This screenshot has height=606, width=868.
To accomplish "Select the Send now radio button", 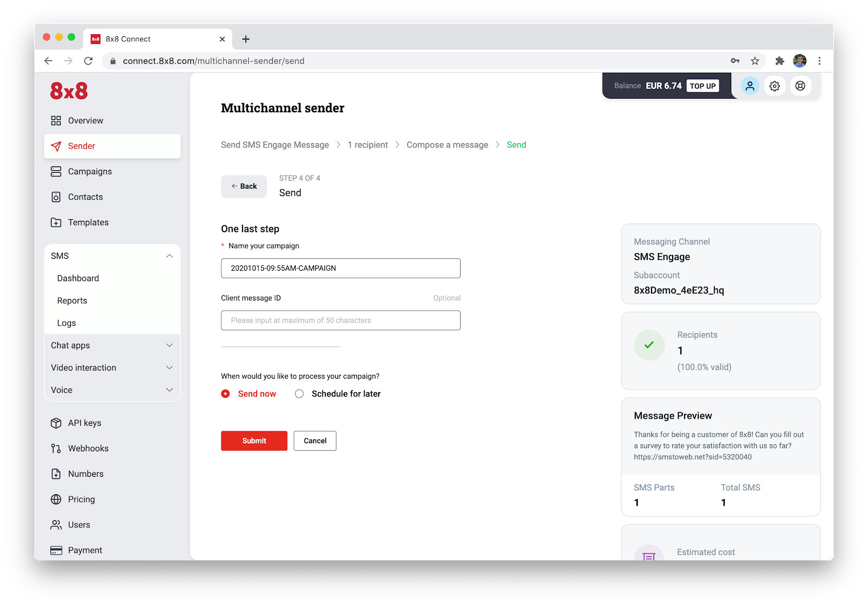I will point(226,394).
